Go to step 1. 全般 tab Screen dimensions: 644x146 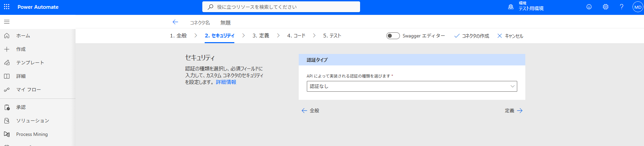pos(178,35)
